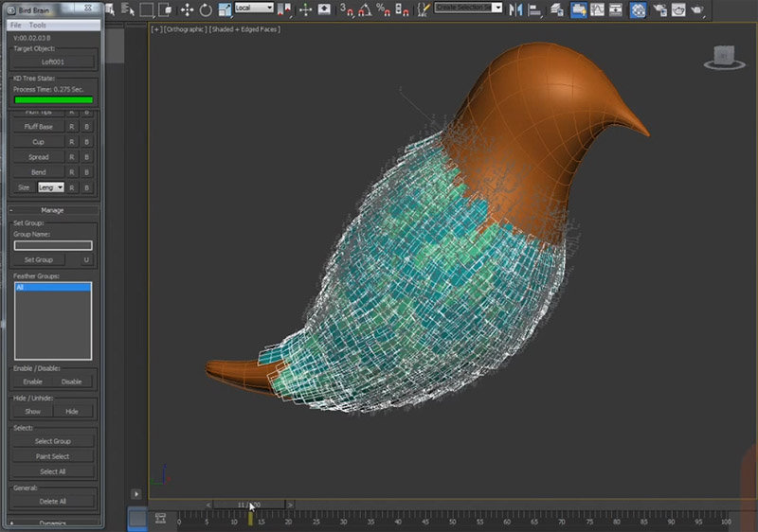This screenshot has height=532, width=758.
Task: Open the Material Editor icon
Action: pyautogui.click(x=638, y=9)
